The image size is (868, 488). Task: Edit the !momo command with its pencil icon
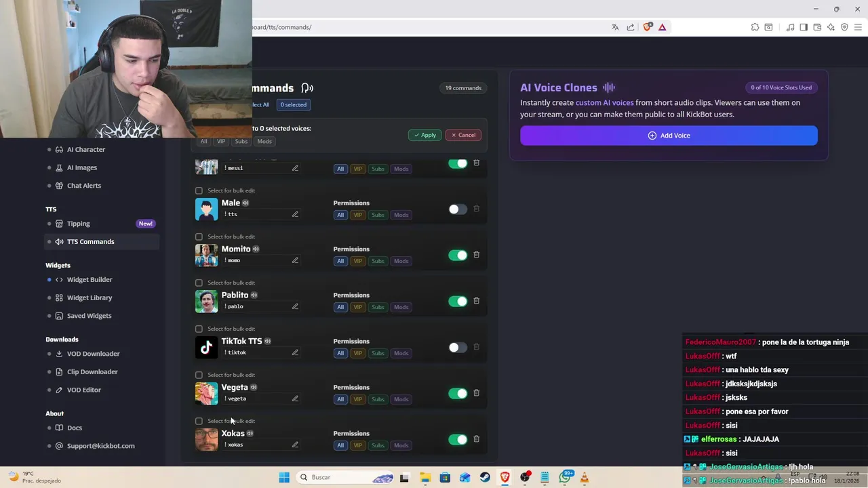coord(295,260)
